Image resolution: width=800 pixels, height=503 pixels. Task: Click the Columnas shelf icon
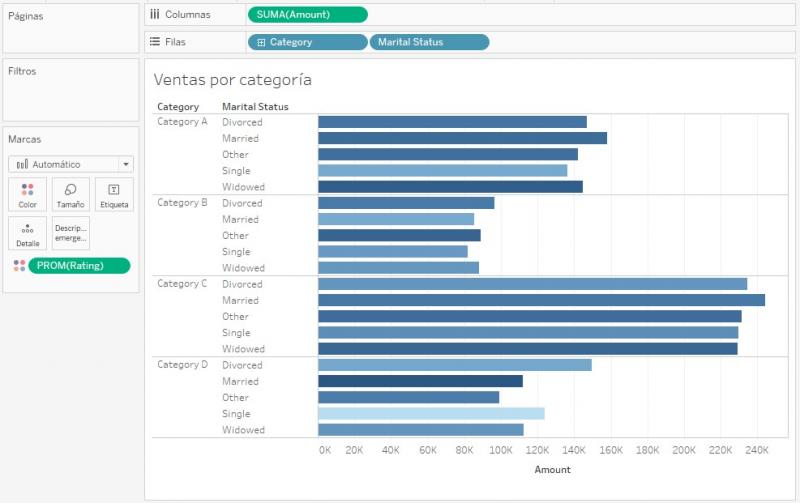[155, 14]
